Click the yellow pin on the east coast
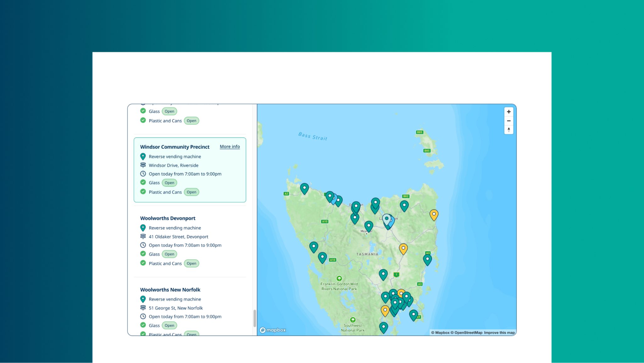644x363 pixels. pos(434,215)
